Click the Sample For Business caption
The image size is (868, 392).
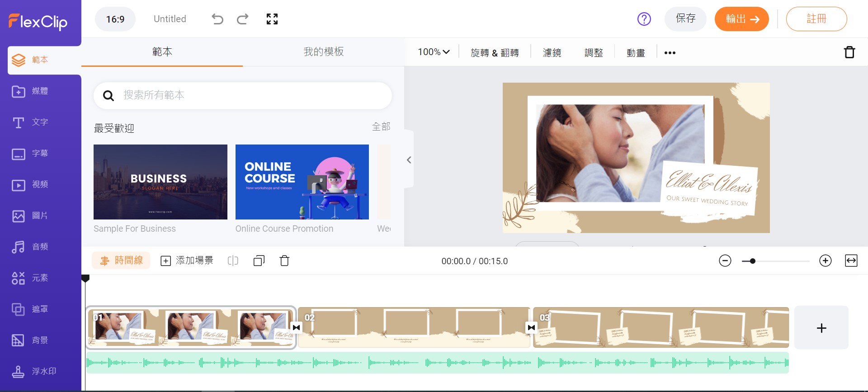coord(135,229)
